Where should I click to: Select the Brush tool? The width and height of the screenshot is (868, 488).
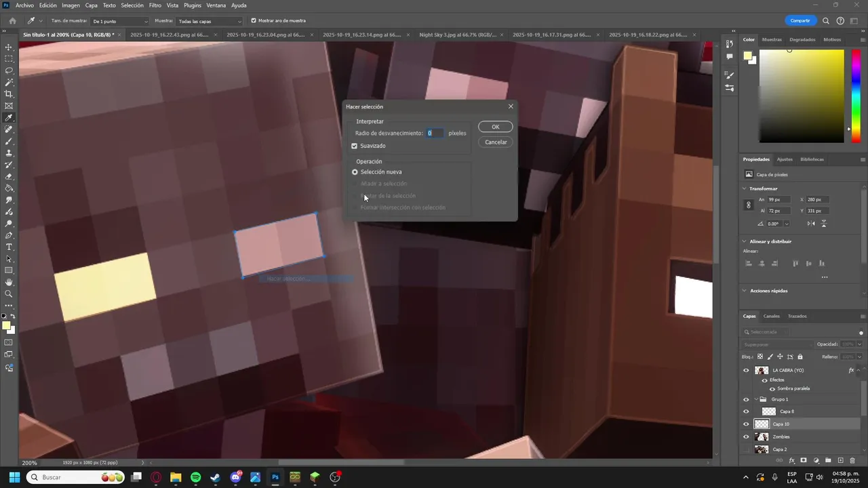9,141
